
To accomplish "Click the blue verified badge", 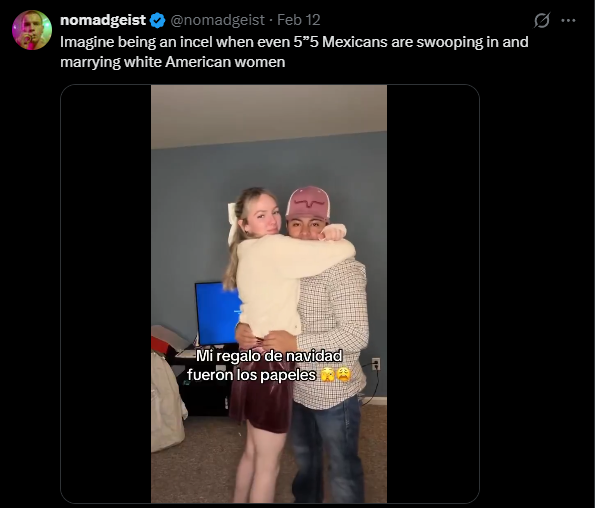I will [157, 20].
